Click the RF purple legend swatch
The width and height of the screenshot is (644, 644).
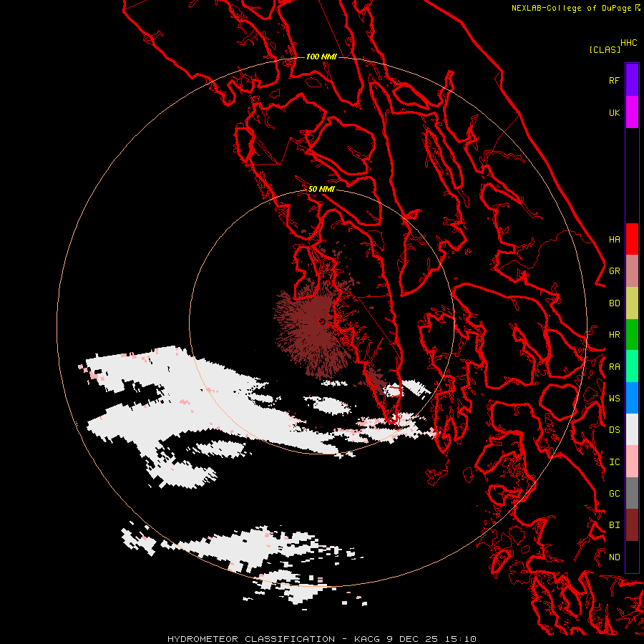pos(632,80)
